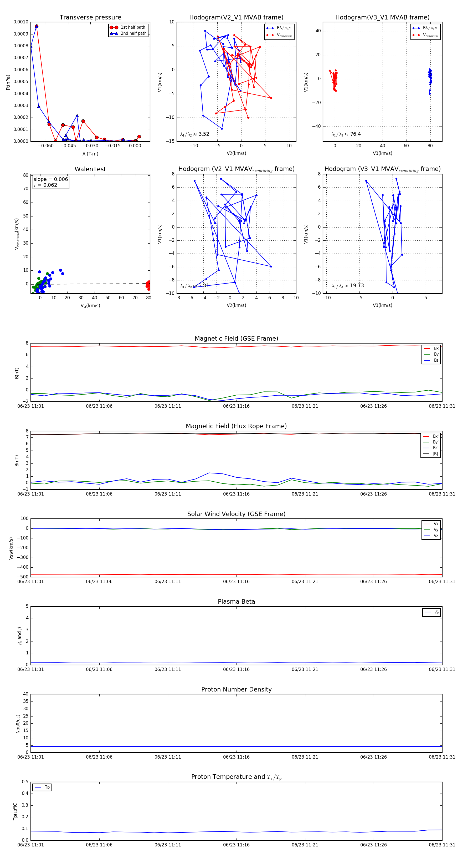
Task: Select the "Vz" legend entry
Action: tap(431, 536)
